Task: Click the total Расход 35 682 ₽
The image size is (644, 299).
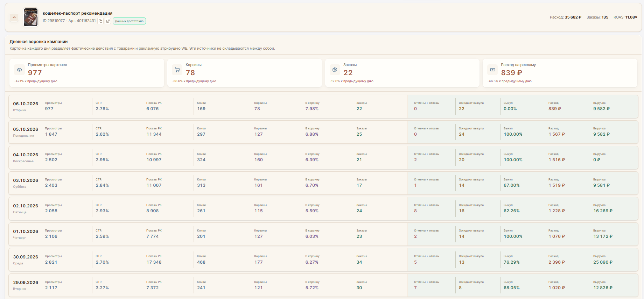Action: [566, 17]
